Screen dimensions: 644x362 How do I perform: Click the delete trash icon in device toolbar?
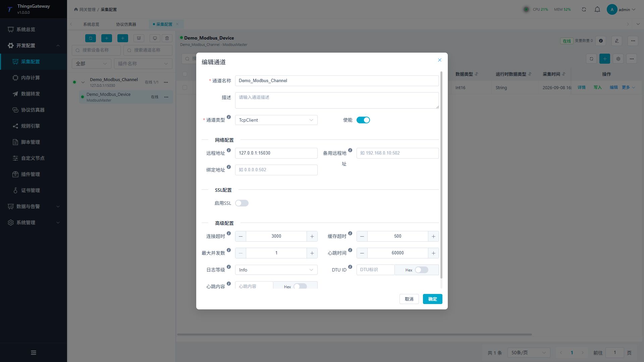(x=167, y=38)
